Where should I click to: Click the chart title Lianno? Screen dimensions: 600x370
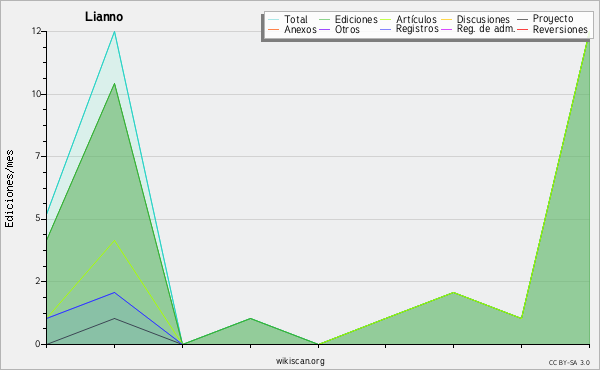pos(104,17)
